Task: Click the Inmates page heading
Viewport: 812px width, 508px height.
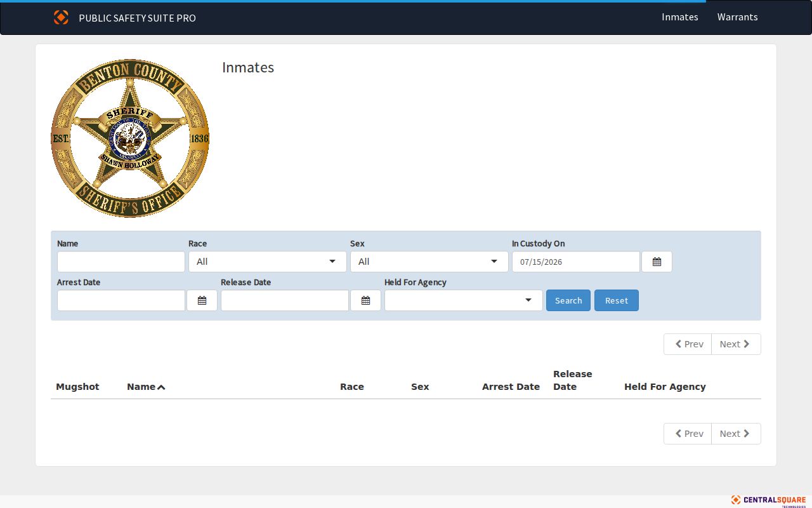Action: pos(248,67)
